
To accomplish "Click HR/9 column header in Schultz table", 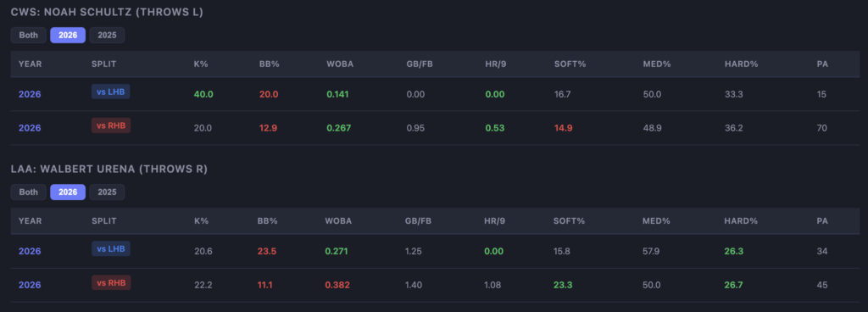I will 497,64.
